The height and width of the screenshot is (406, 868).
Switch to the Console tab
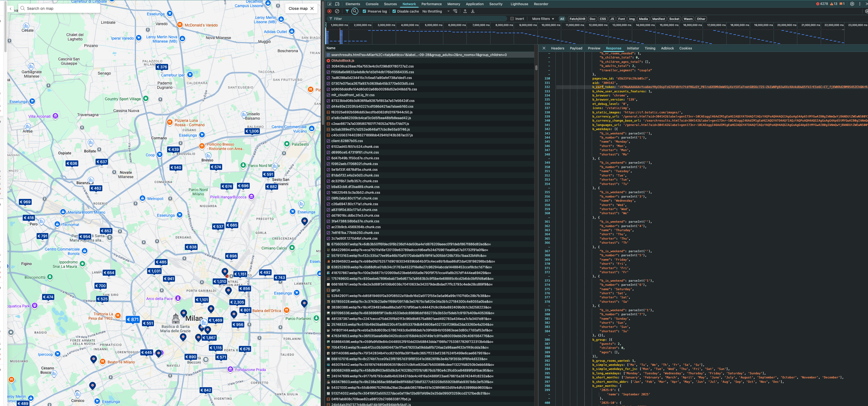click(372, 4)
